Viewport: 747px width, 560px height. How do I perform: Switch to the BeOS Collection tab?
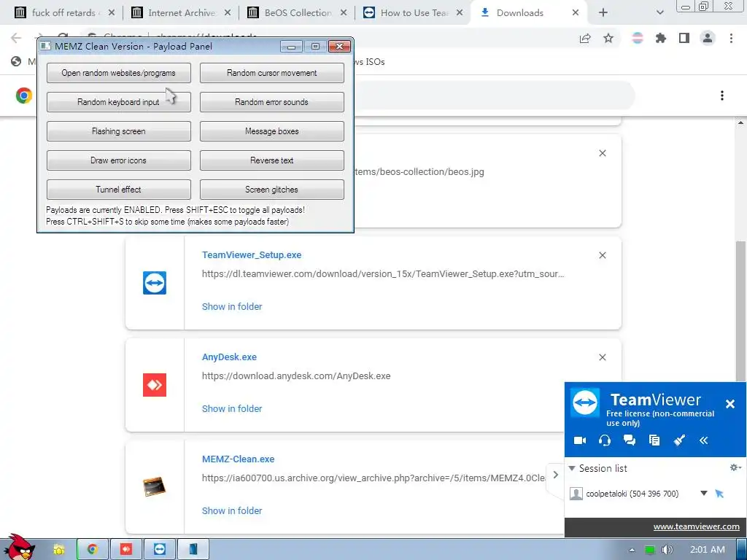click(x=298, y=13)
